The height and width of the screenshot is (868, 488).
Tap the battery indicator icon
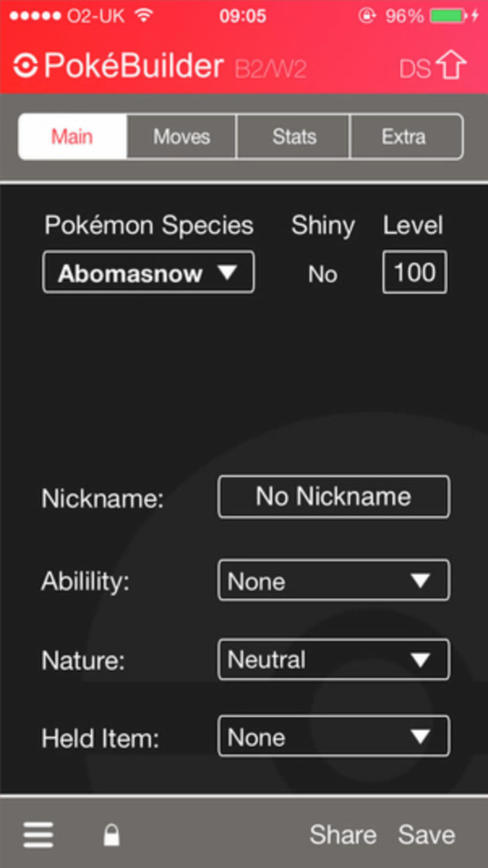448,16
